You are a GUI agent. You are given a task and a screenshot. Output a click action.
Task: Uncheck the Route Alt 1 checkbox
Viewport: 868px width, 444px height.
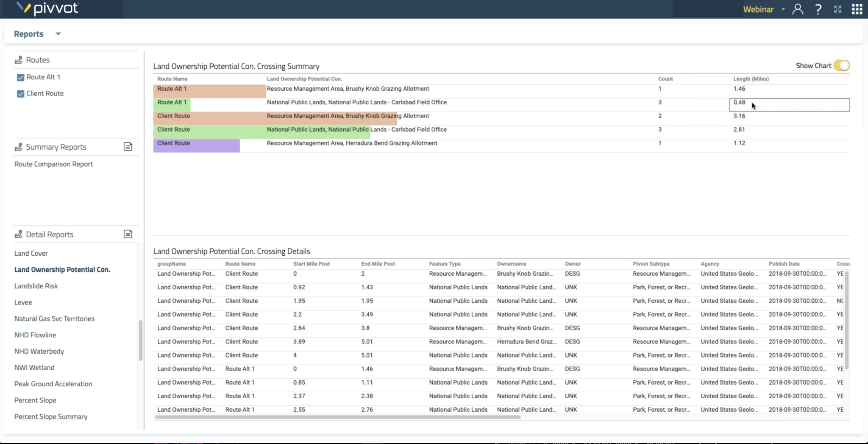click(x=20, y=77)
